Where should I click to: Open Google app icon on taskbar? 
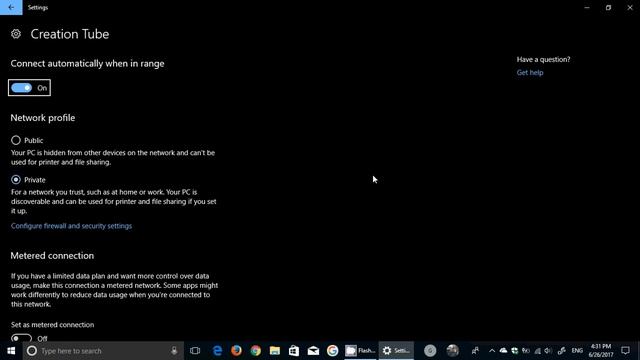333,351
